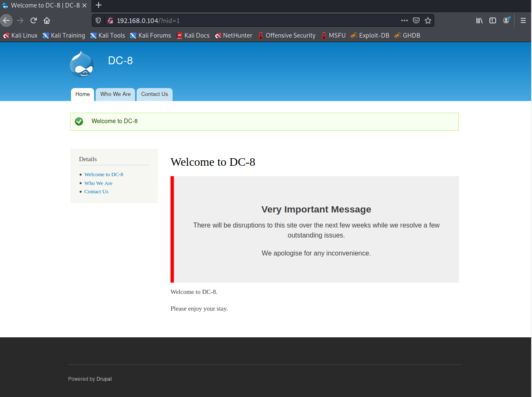Switch to the Home site tab
Viewport: 532px width, 397px height.
point(82,94)
